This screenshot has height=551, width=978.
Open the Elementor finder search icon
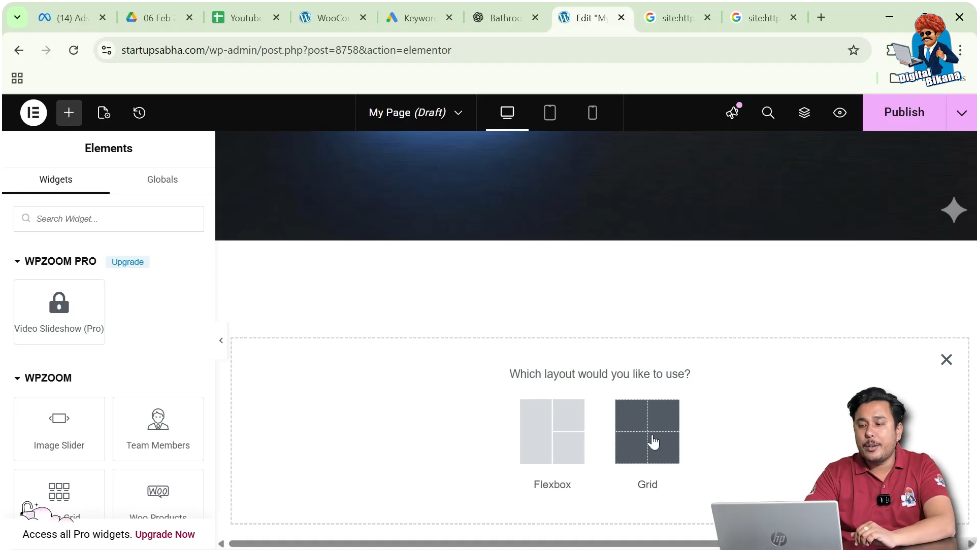coord(768,112)
